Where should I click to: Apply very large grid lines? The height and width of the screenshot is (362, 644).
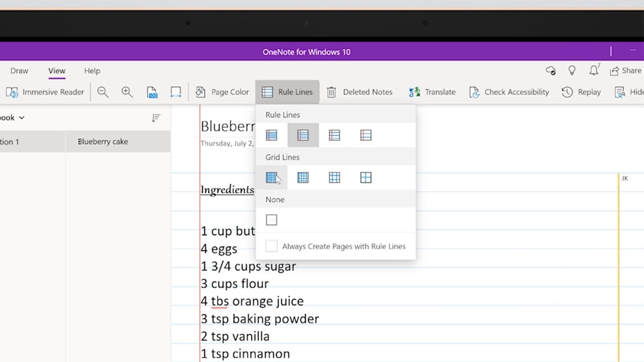coord(366,177)
